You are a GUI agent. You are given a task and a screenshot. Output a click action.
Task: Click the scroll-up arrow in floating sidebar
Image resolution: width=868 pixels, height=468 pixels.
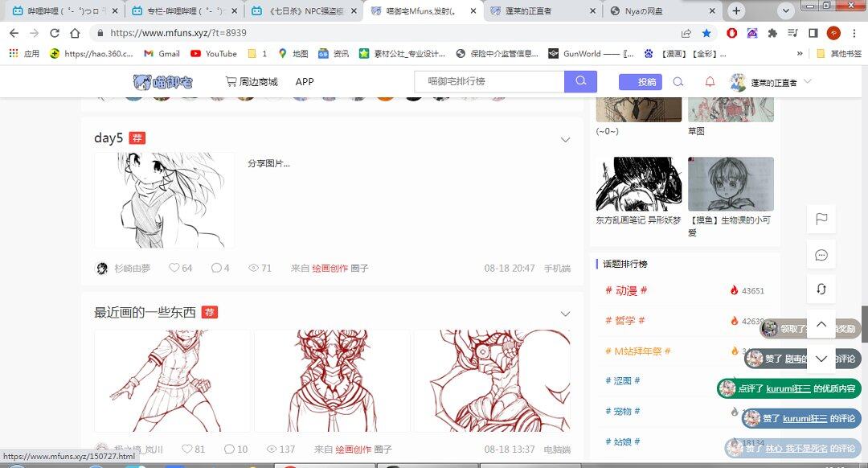click(821, 324)
